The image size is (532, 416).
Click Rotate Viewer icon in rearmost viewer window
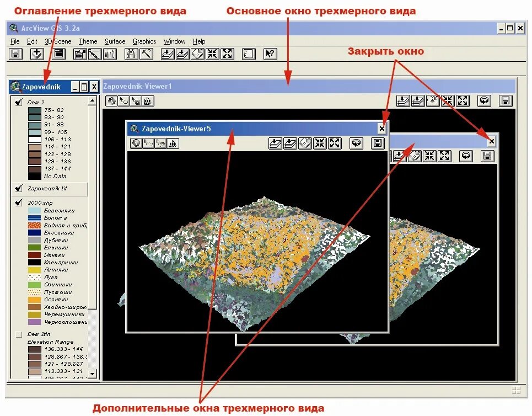coord(466,156)
